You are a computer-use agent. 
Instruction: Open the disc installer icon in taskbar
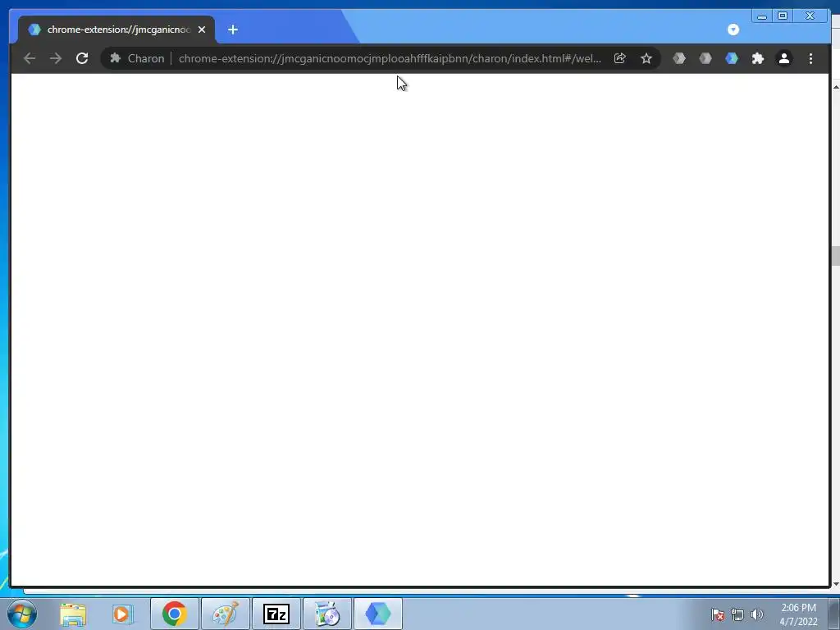pos(327,614)
